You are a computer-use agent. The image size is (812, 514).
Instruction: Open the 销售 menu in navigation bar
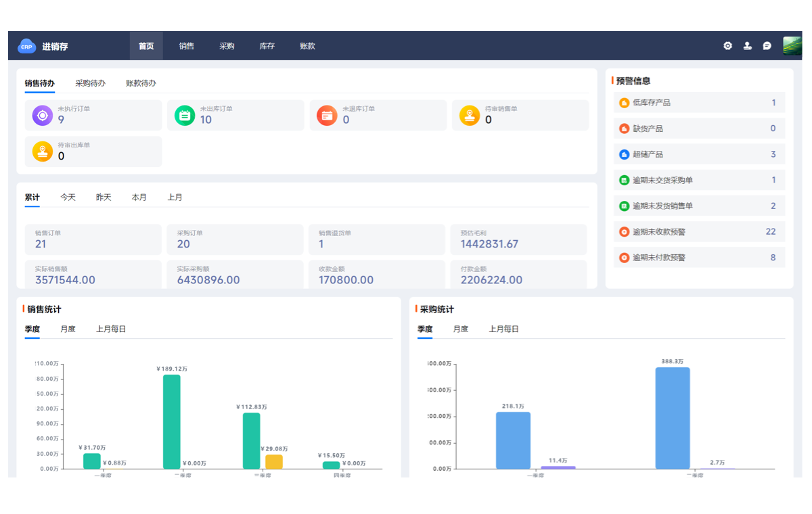187,46
